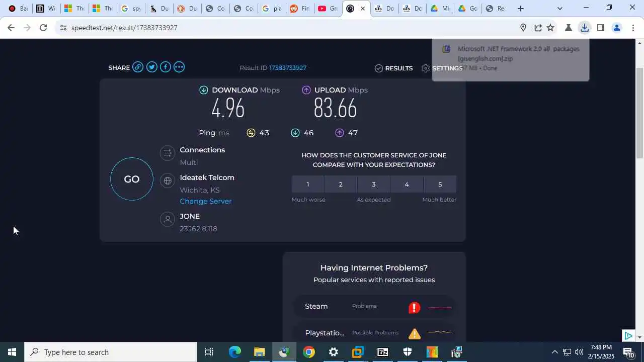Click the red alert icon for Steam
Image resolution: width=644 pixels, height=362 pixels.
coord(414,308)
